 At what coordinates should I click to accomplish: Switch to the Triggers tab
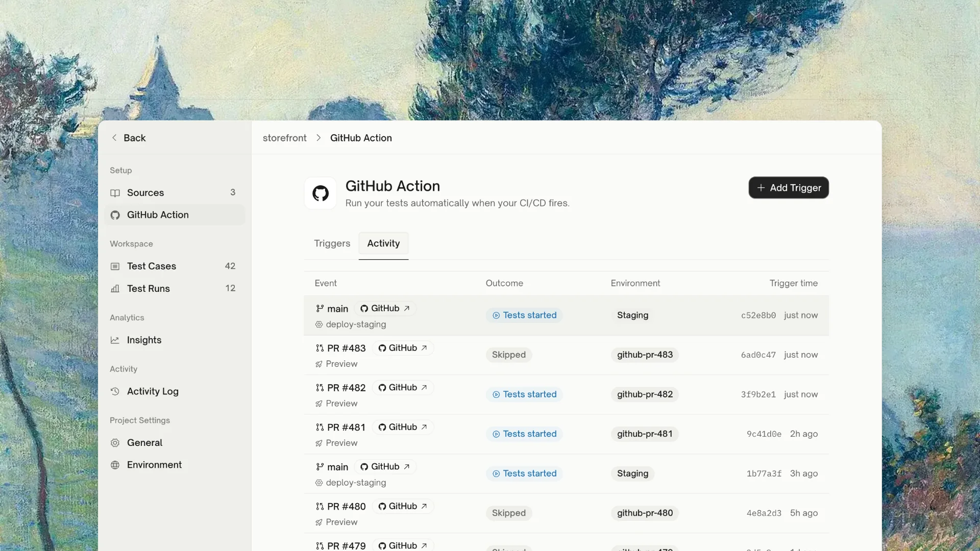point(332,243)
